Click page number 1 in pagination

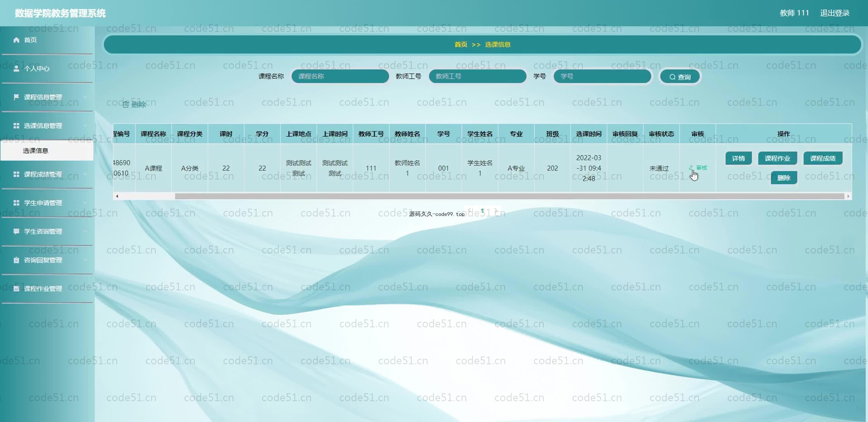482,211
